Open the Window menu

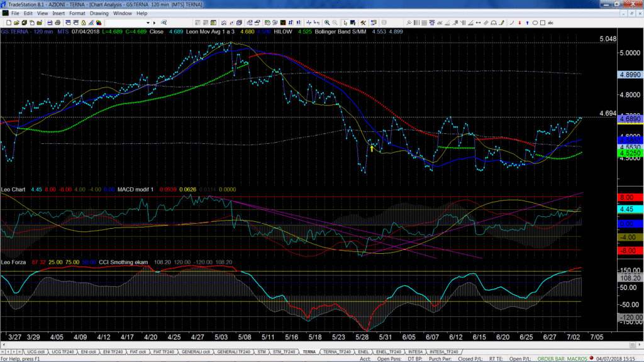[123, 14]
